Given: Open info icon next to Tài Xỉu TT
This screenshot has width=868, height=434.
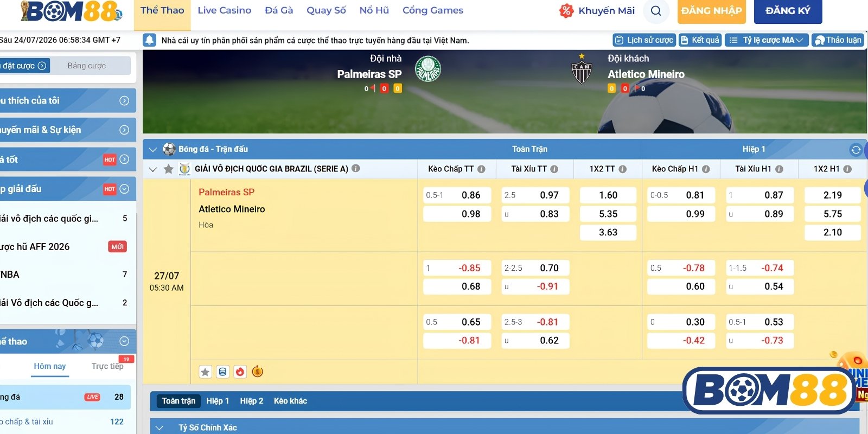Looking at the screenshot, I should (x=554, y=169).
